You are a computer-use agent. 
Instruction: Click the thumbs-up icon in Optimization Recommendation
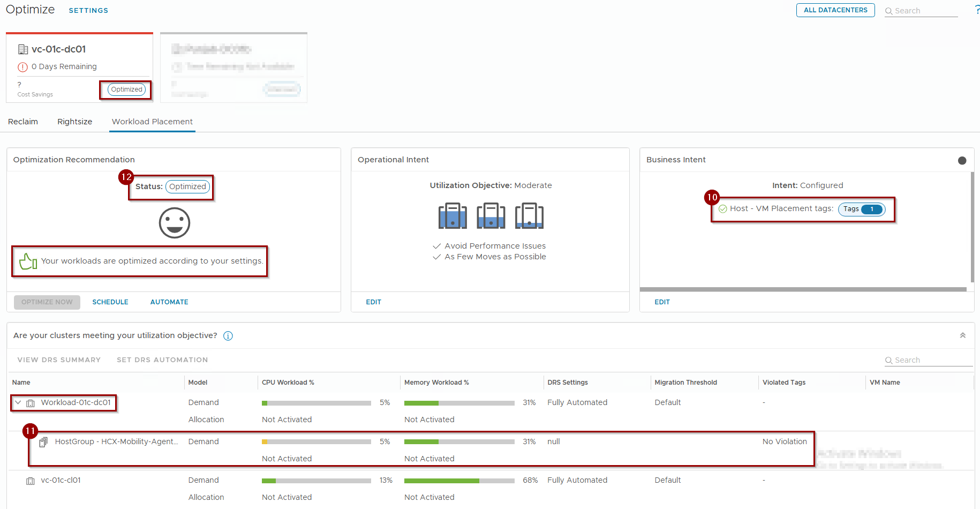click(x=27, y=261)
